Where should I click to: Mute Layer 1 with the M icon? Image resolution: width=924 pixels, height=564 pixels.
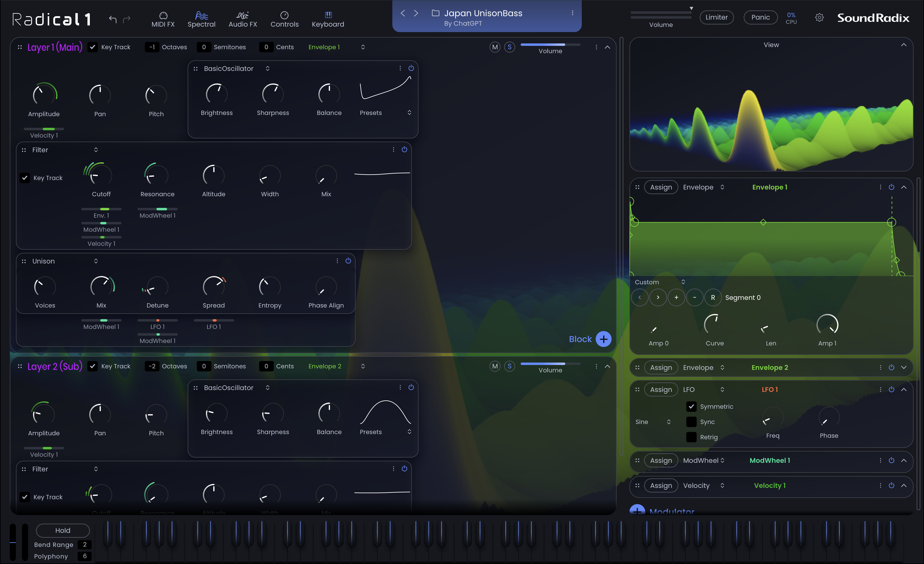coord(495,47)
